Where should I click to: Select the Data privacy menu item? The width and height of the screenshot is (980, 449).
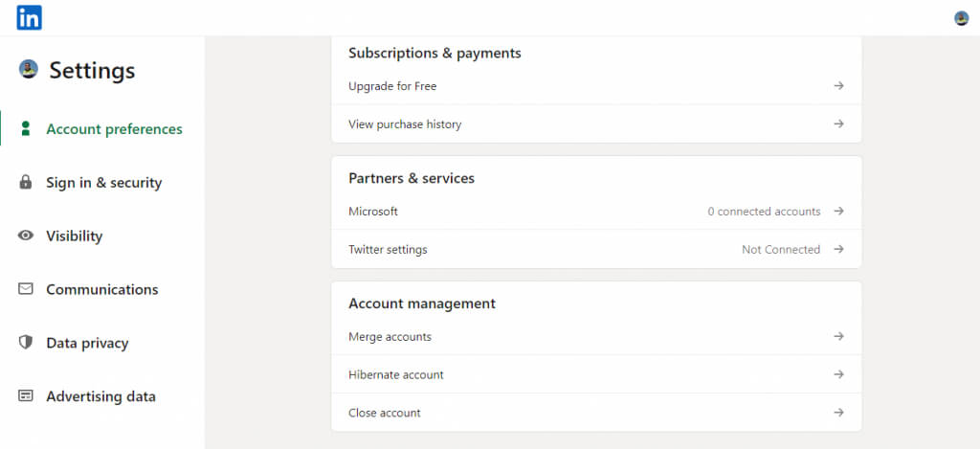[87, 344]
